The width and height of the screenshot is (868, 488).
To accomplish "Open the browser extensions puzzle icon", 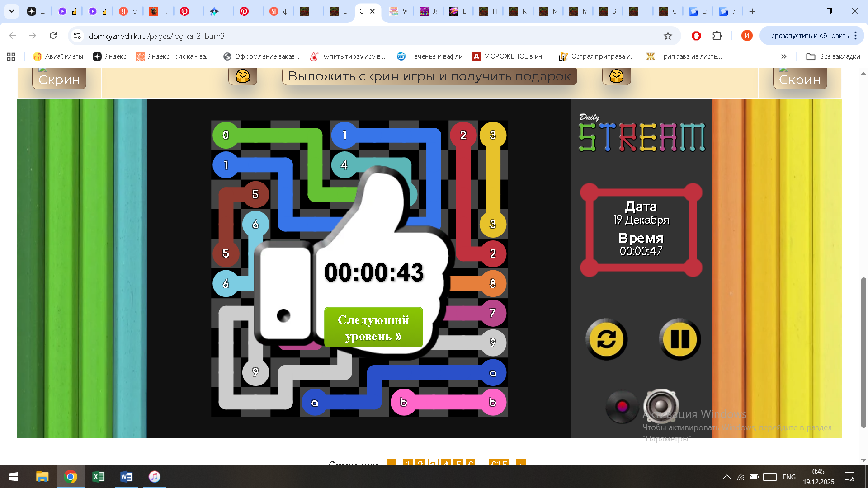I will pyautogui.click(x=717, y=36).
